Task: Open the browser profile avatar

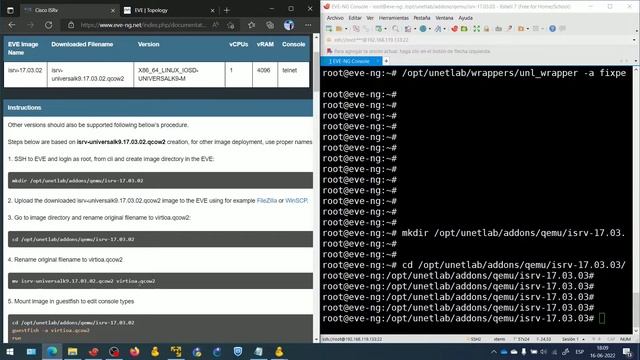Action: (x=289, y=25)
